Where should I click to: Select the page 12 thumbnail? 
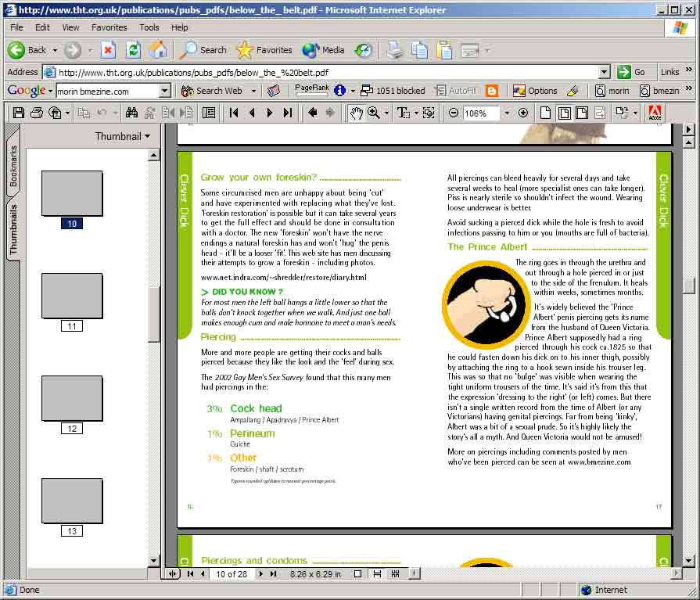pos(72,398)
